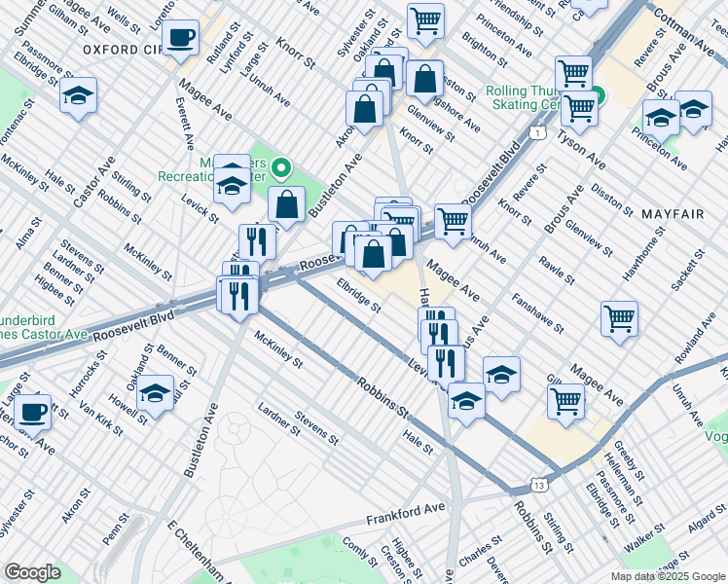
Task: Select the shopping cart marker above Tyson Ave cart
Action: tap(574, 73)
